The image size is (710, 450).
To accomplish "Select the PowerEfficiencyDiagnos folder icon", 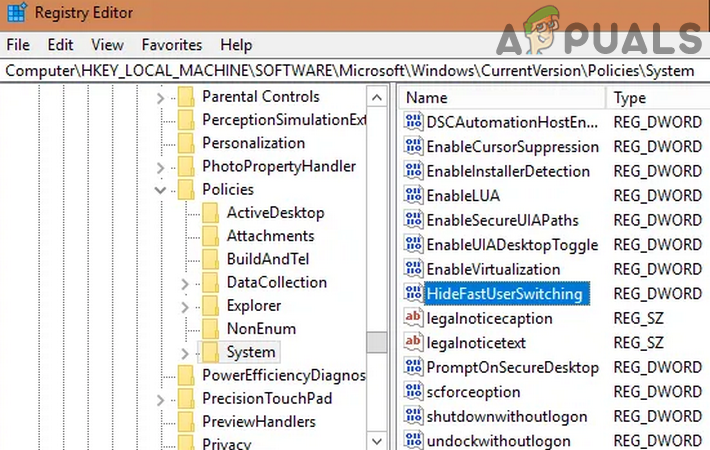I will pyautogui.click(x=186, y=375).
